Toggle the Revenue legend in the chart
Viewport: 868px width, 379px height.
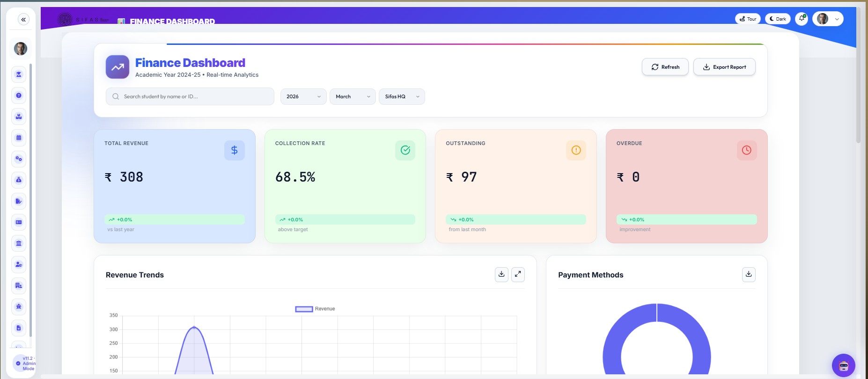click(x=315, y=309)
